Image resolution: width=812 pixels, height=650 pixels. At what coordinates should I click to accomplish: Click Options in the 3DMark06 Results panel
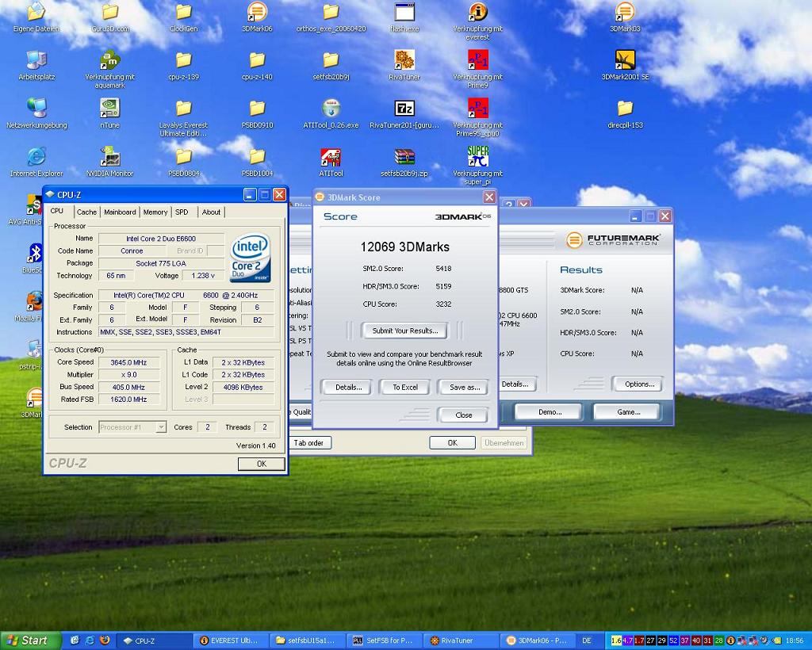click(639, 384)
